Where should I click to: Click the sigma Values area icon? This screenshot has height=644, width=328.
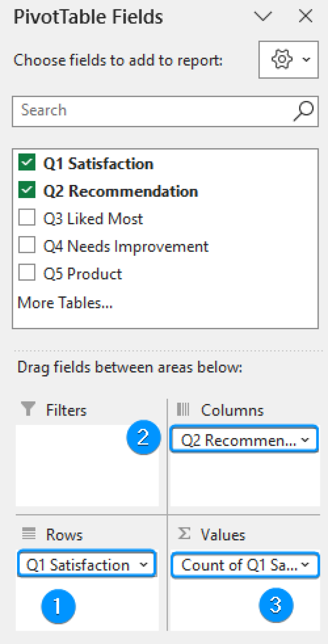[x=184, y=534]
